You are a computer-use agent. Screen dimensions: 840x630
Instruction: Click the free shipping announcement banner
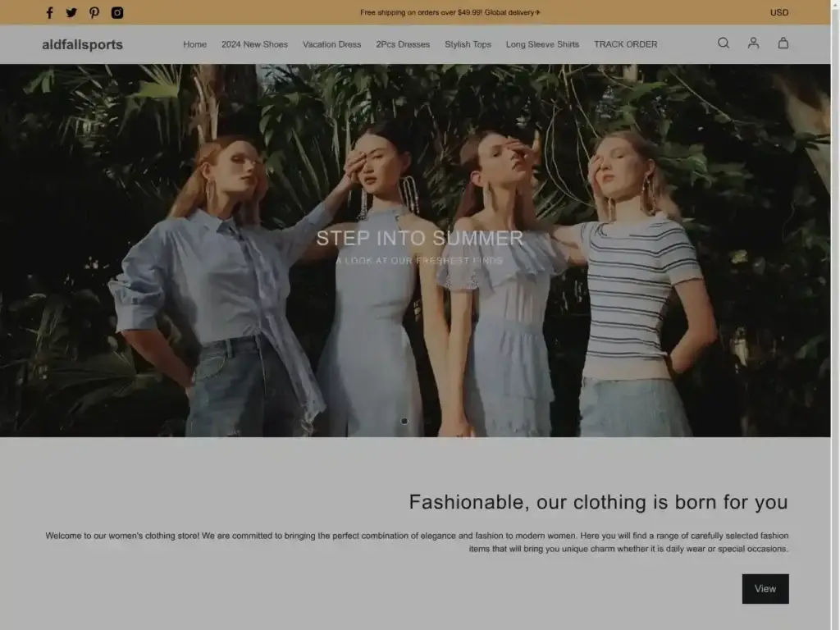(450, 12)
